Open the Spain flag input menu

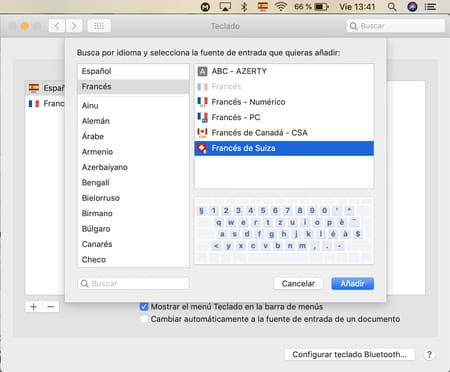(263, 6)
